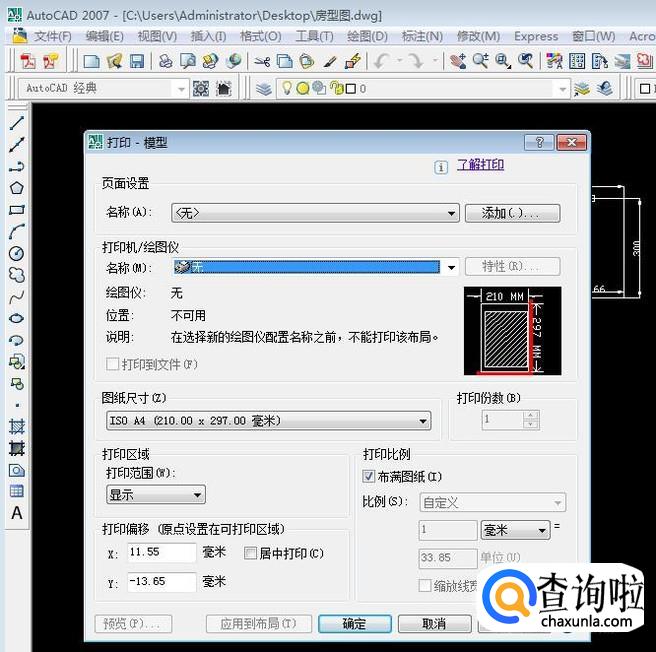Select the Construction Line tool

tap(17, 145)
